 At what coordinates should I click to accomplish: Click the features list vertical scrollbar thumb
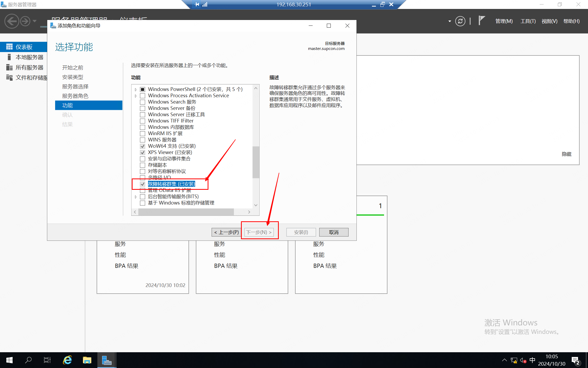pos(256,162)
